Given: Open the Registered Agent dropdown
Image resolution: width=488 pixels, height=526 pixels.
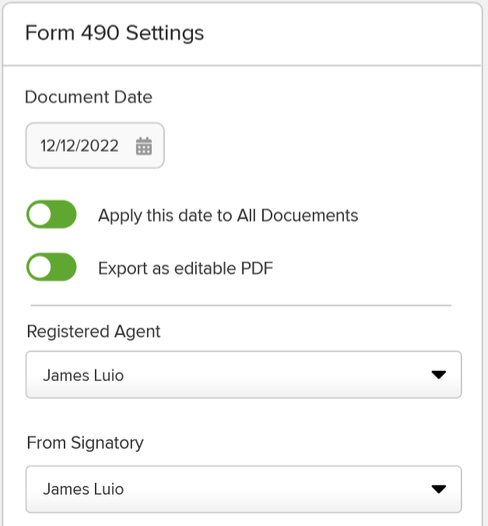Looking at the screenshot, I should pyautogui.click(x=244, y=375).
